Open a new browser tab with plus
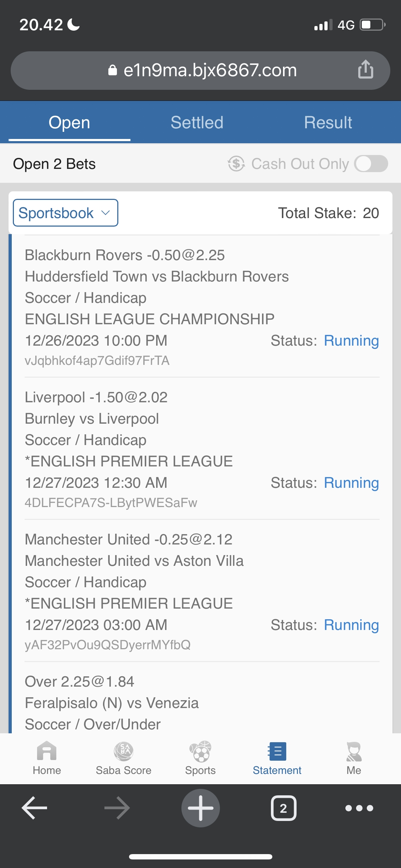 pos(201,808)
